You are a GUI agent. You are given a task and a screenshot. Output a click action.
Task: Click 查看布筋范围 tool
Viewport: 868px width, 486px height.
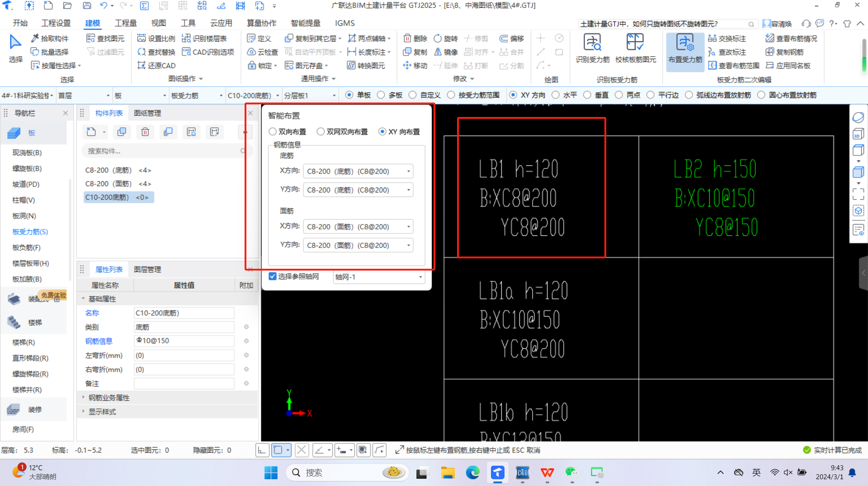[x=734, y=65]
